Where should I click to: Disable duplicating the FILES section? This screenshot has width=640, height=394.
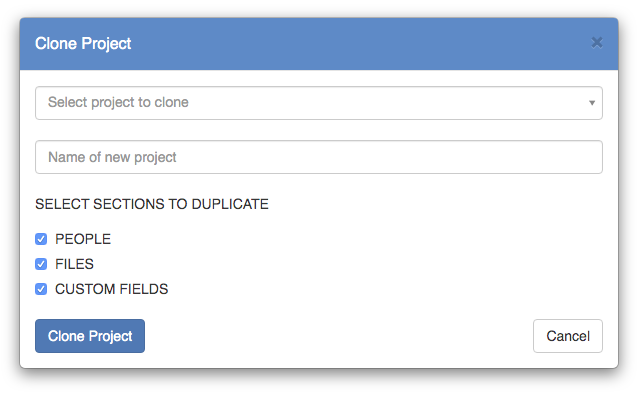(41, 264)
